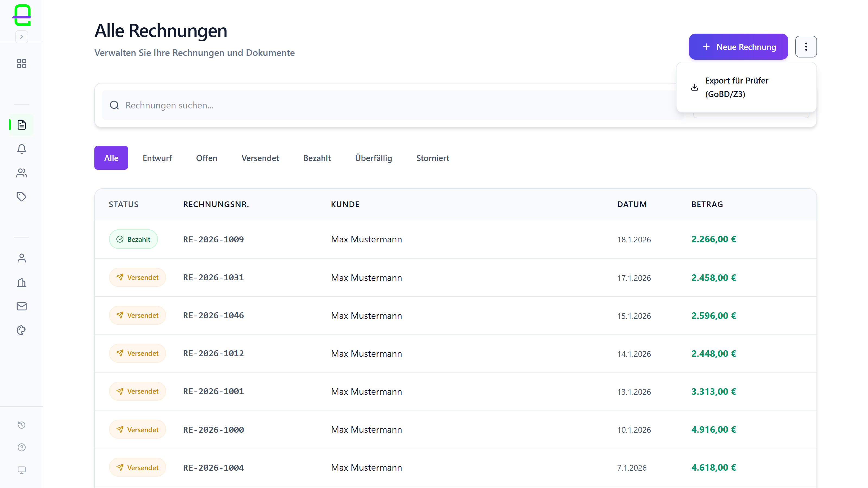Open the help question mark icon
This screenshot has height=488, width=868.
[22, 447]
